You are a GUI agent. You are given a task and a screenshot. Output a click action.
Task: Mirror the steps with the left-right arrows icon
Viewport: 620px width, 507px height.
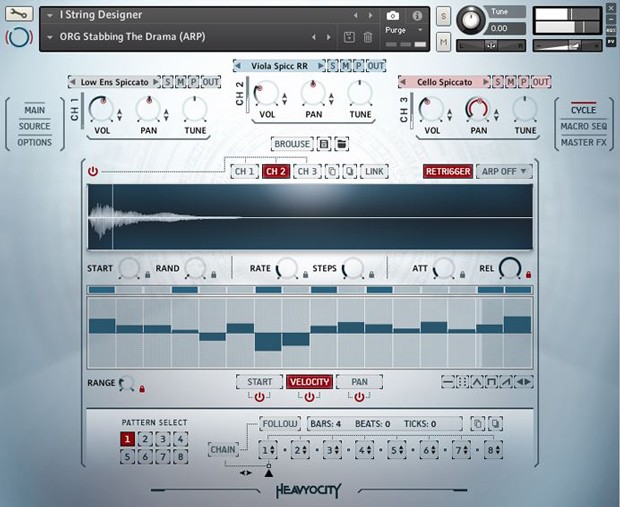(x=524, y=382)
